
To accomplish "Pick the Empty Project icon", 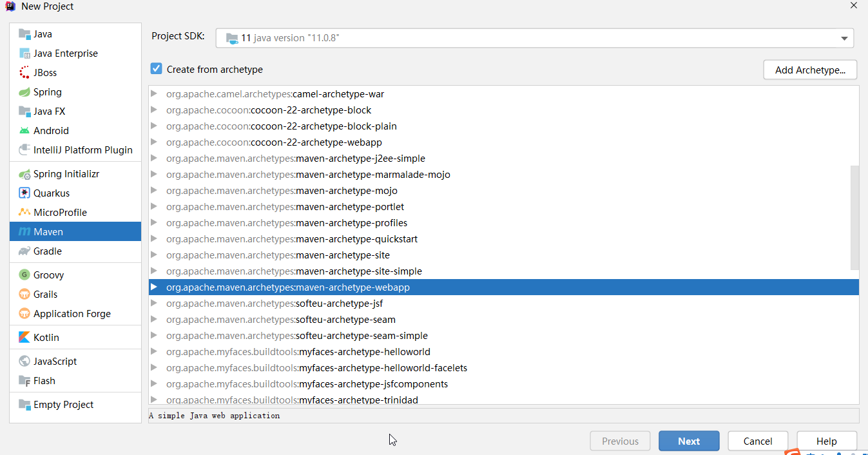I will click(x=24, y=405).
